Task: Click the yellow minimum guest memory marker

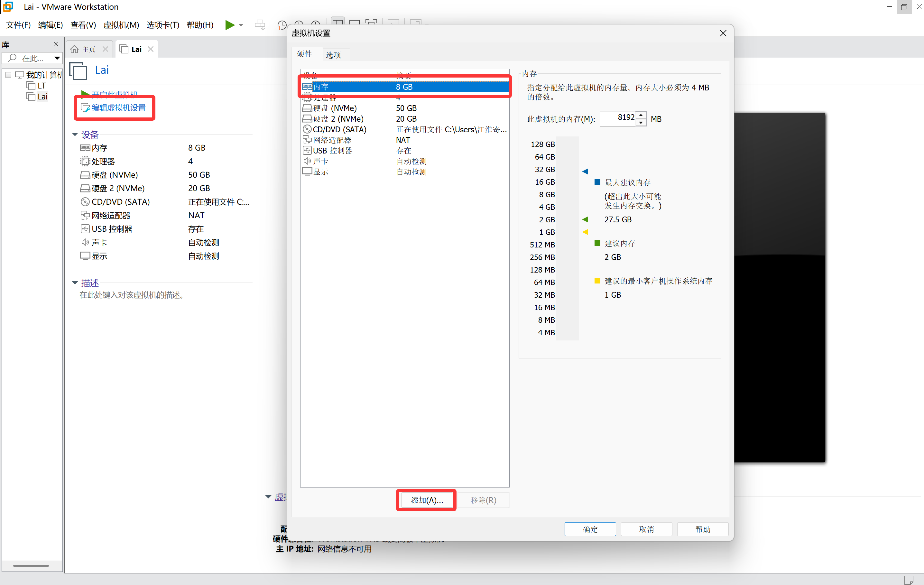Action: pos(585,232)
